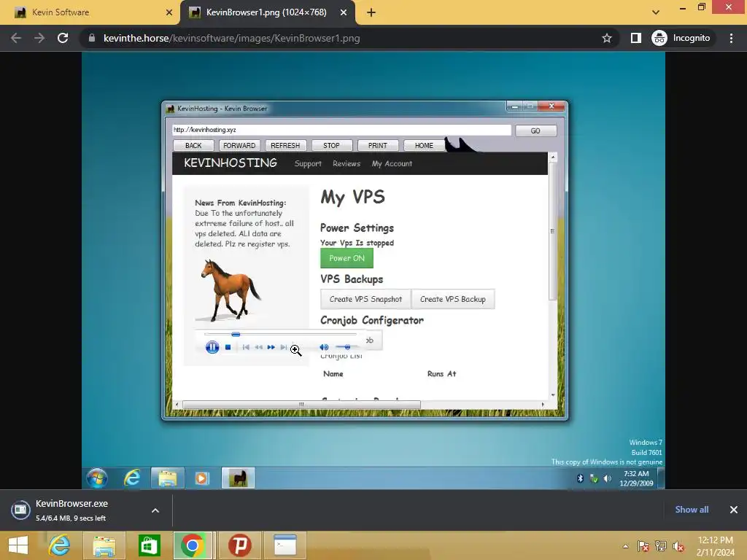The image size is (747, 560).
Task: View site security lock info
Action: click(x=92, y=38)
